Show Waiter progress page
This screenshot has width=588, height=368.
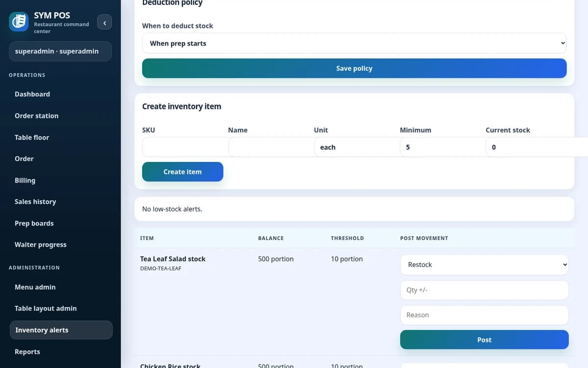click(x=41, y=244)
